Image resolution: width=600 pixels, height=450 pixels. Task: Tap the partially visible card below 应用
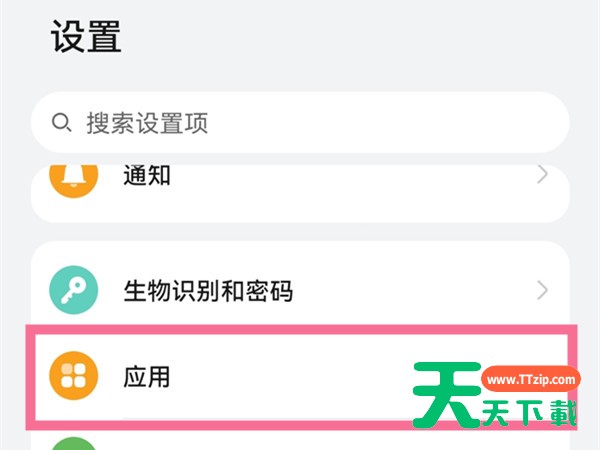300,440
